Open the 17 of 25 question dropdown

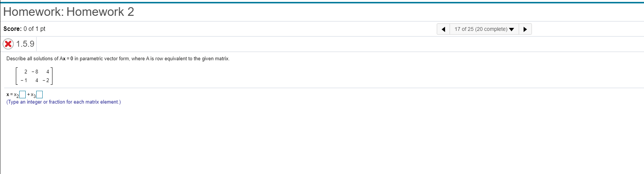click(484, 29)
